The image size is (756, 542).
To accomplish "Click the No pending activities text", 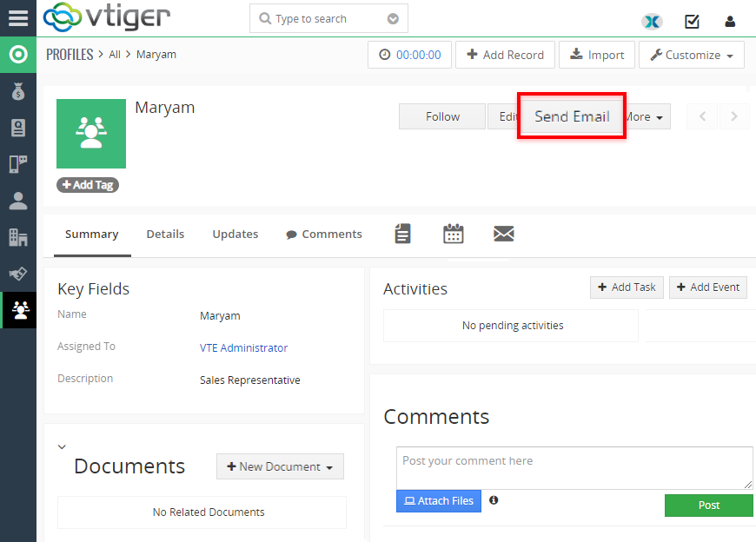I will click(513, 326).
